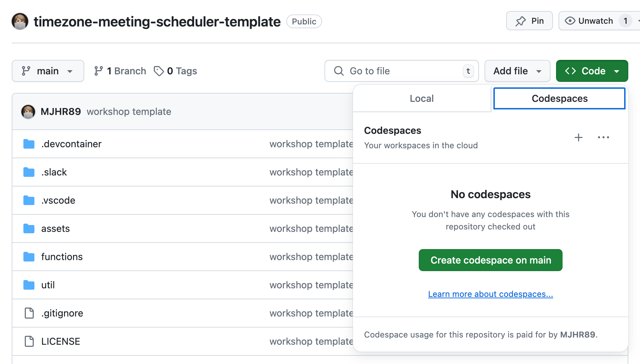Open the .gitignore file
640x364 pixels.
62,313
